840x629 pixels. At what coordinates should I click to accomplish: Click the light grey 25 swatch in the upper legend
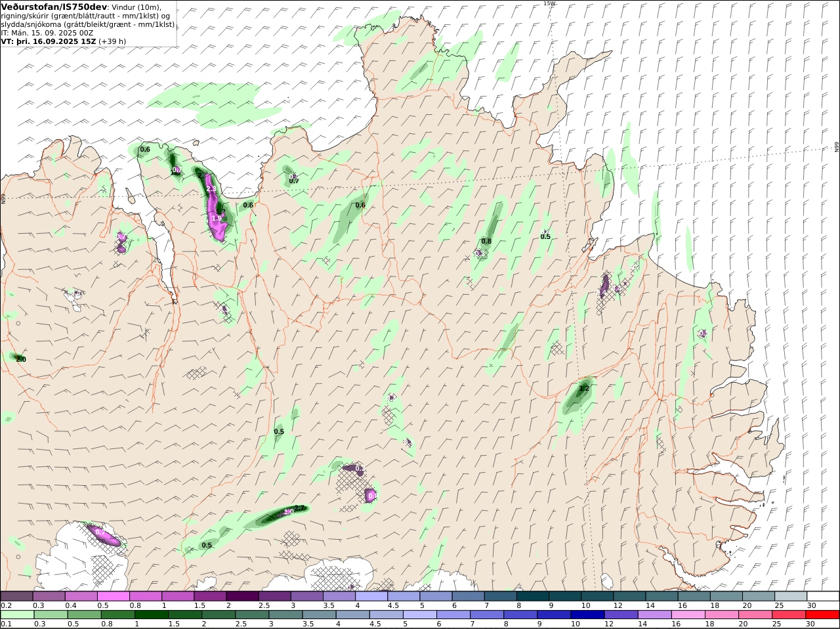[x=791, y=596]
